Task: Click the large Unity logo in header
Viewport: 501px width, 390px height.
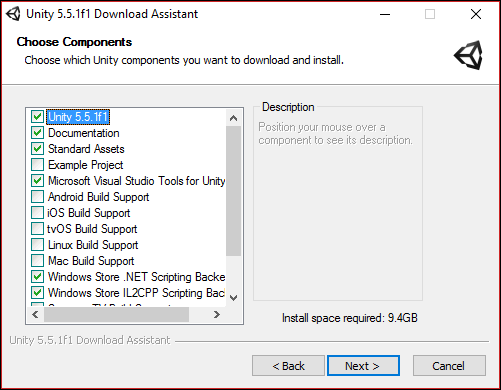Action: pos(468,55)
